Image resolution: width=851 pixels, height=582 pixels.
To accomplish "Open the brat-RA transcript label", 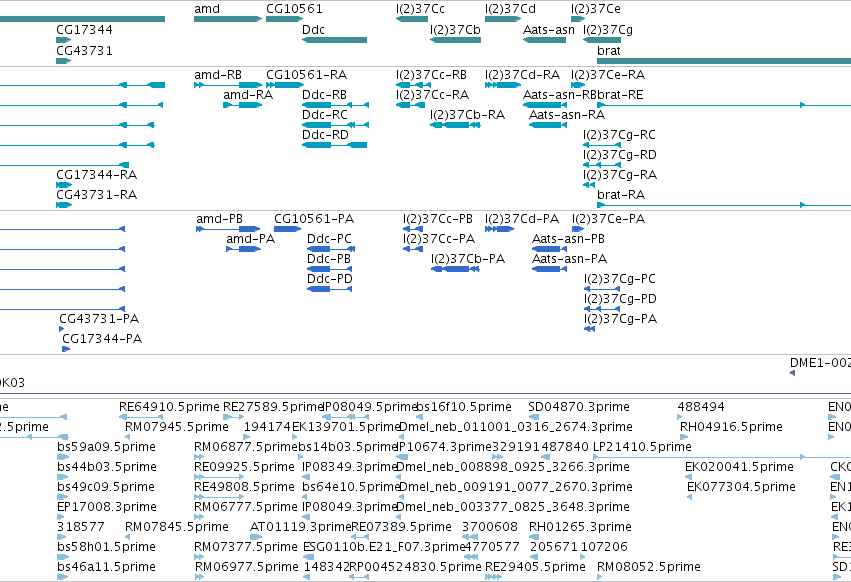I will point(621,195).
